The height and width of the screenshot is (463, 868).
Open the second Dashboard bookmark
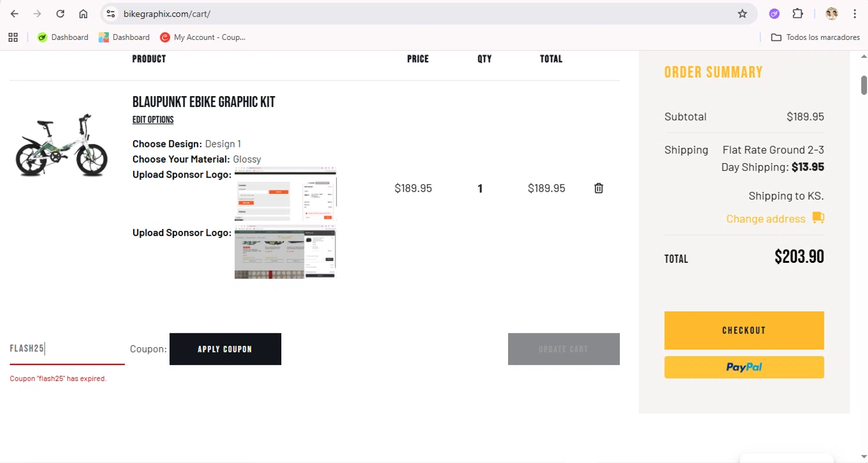pyautogui.click(x=124, y=37)
